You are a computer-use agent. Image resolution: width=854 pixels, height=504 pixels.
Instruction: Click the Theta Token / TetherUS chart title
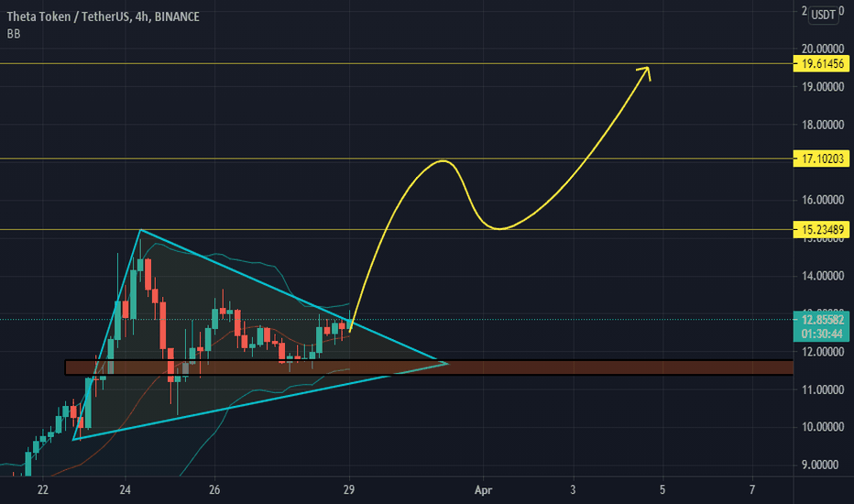tap(103, 16)
